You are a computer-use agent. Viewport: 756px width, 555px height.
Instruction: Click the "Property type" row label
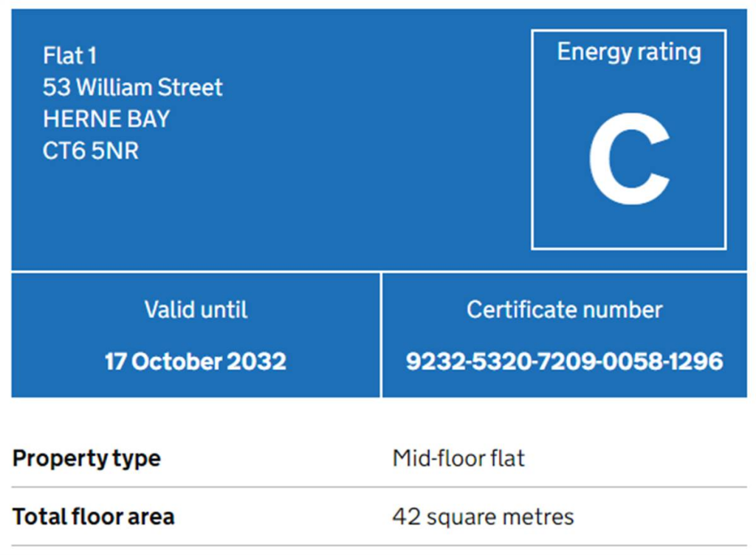[x=86, y=458]
